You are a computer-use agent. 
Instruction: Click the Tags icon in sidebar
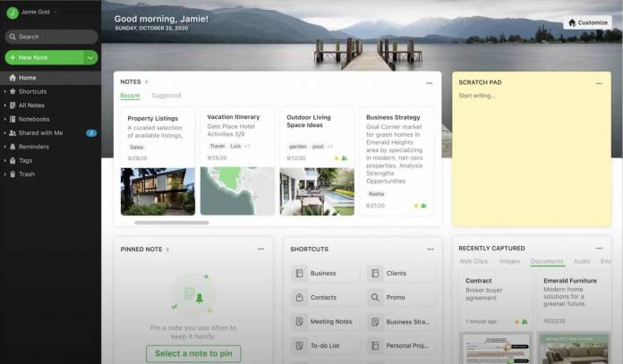pyautogui.click(x=13, y=160)
